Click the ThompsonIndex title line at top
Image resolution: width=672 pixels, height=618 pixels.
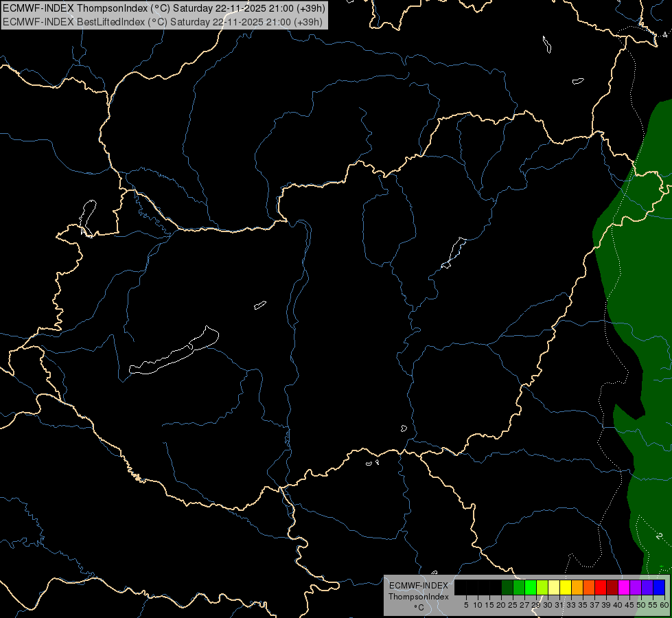164,8
